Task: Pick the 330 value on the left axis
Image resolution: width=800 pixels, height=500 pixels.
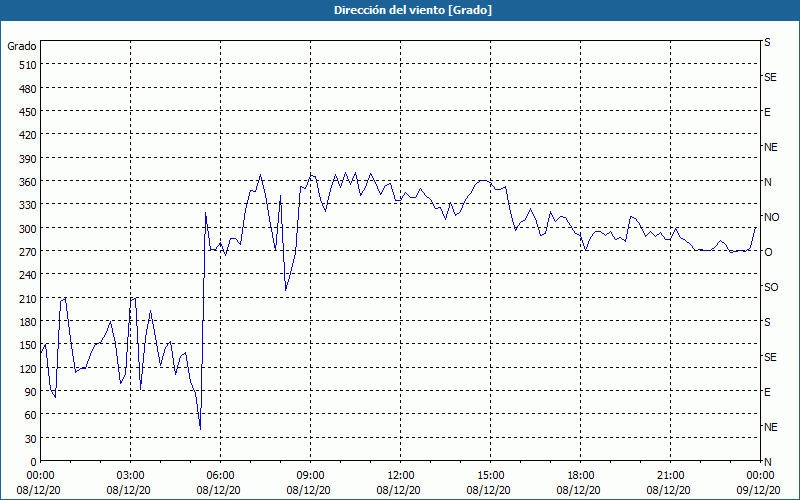Action: [28, 205]
